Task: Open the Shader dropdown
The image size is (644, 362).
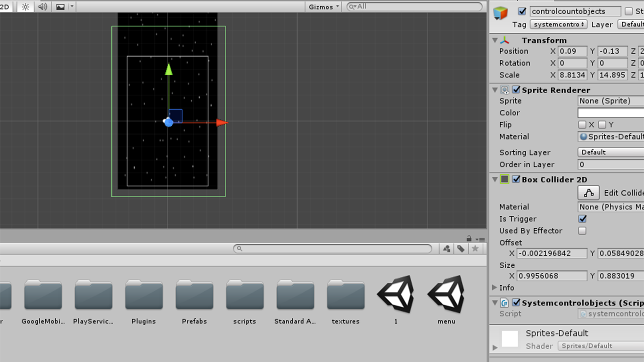Action: coord(601,346)
